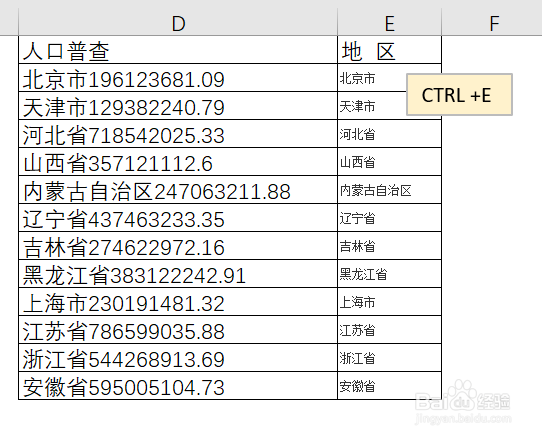542x438 pixels.
Task: Select cell 上海市230191481.32
Action: [178, 302]
